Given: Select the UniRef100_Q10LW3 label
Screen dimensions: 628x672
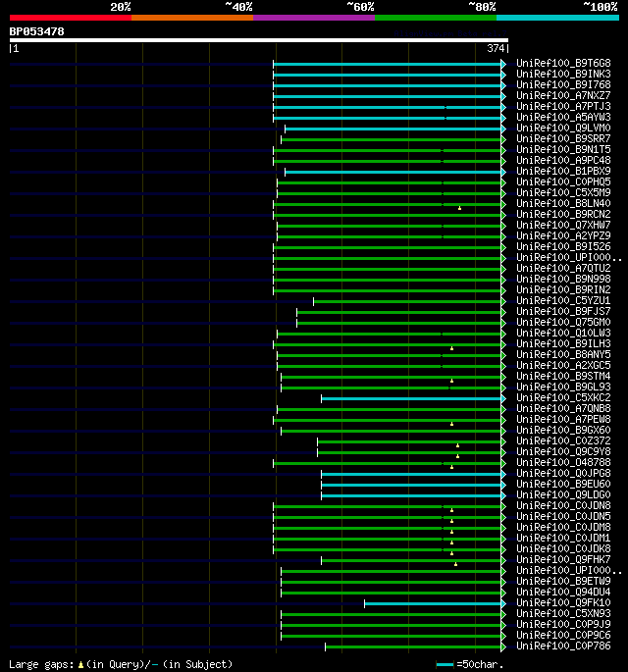Looking at the screenshot, I should tap(563, 333).
